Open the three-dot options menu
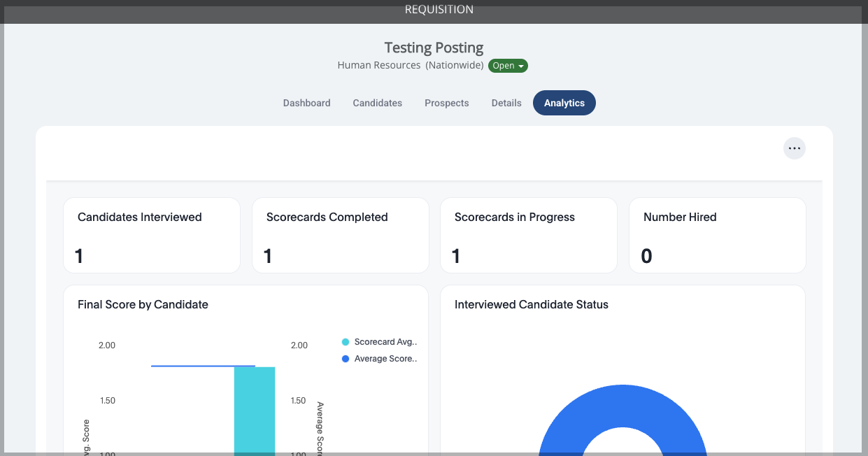Image resolution: width=868 pixels, height=456 pixels. coord(794,148)
